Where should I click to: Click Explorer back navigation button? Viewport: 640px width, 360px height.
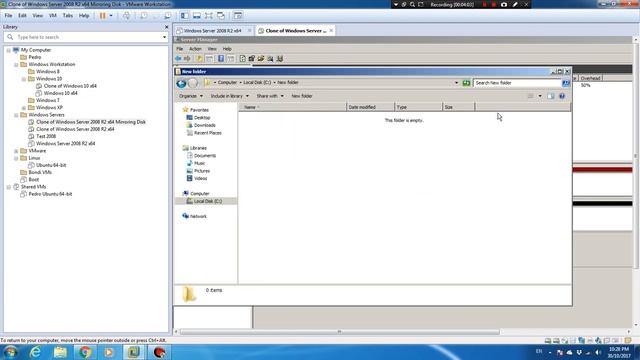click(x=181, y=83)
